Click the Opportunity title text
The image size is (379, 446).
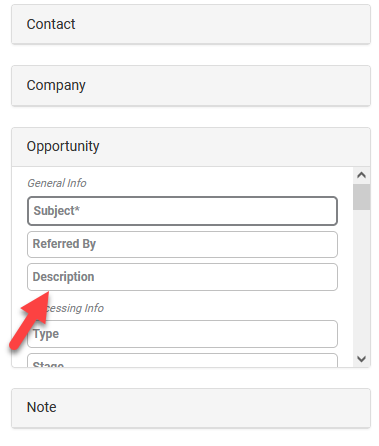pyautogui.click(x=63, y=147)
